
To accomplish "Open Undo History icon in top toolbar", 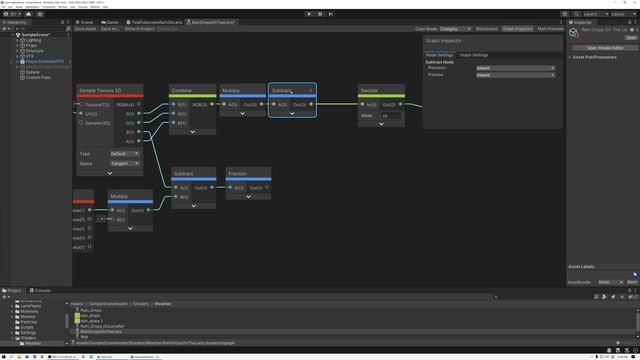I will point(565,14).
